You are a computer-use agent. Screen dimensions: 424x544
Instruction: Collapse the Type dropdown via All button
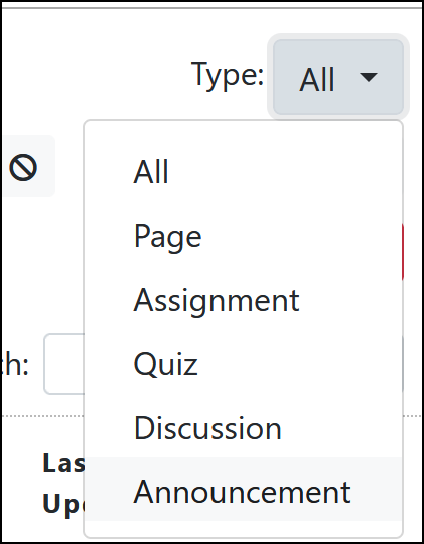tap(338, 77)
